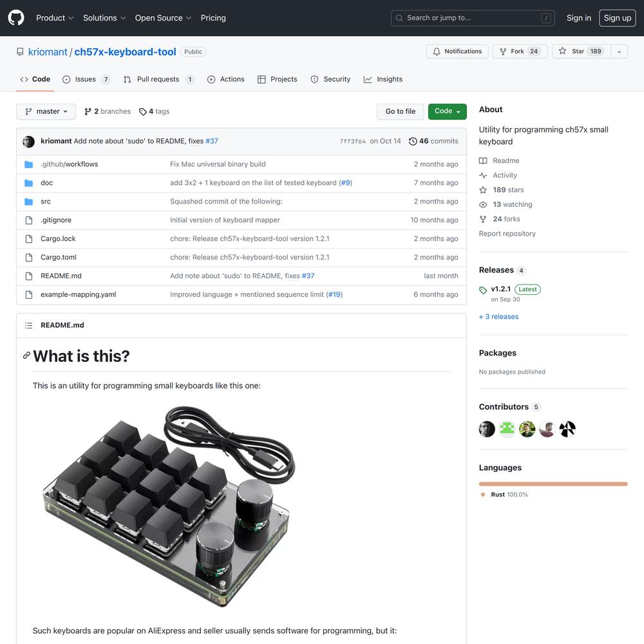
Task: Click commit hash 7ff3f64
Action: pos(352,141)
